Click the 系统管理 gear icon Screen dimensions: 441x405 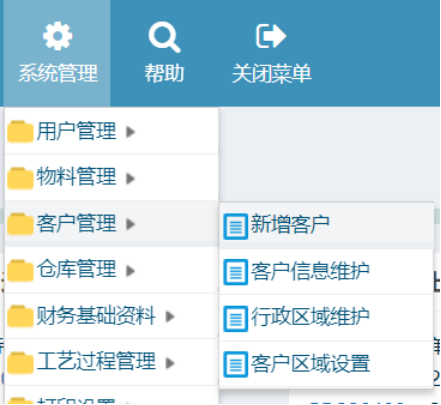point(58,36)
